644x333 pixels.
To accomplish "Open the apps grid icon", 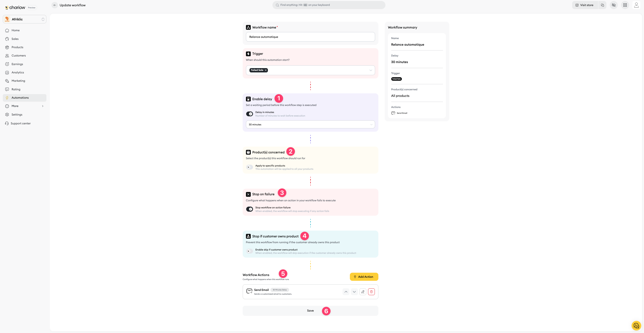I will pos(625,5).
